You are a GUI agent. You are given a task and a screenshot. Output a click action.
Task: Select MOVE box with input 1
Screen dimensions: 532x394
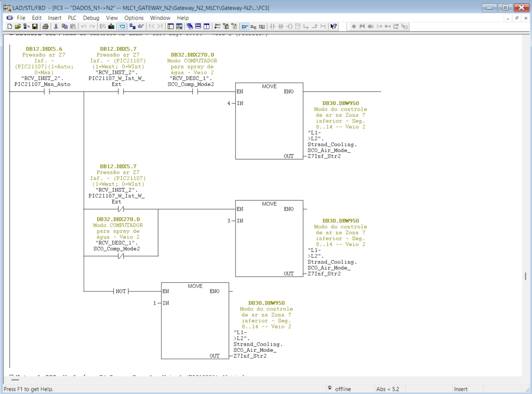[195, 321]
